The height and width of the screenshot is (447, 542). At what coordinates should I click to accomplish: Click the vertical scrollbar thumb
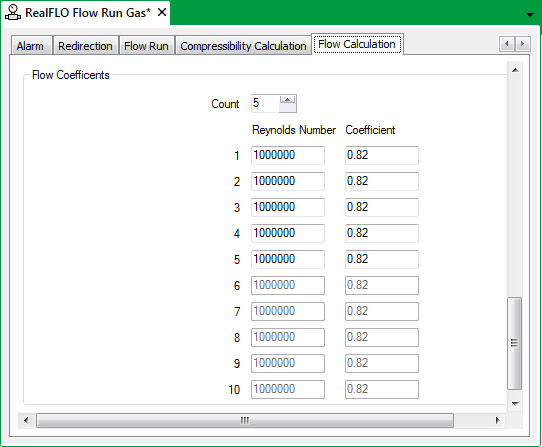click(x=515, y=343)
